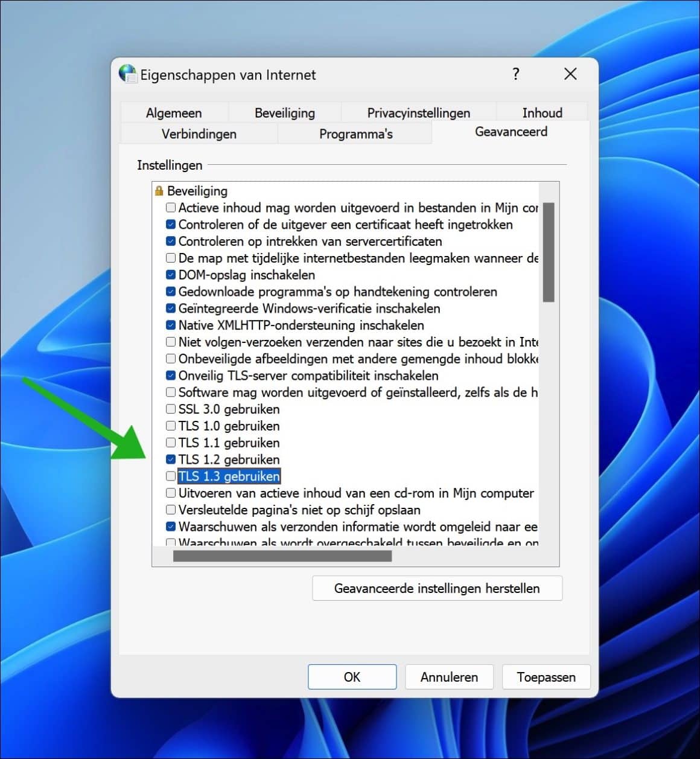The height and width of the screenshot is (759, 700).
Task: Enable emptying temporary internet files folder
Action: point(171,257)
